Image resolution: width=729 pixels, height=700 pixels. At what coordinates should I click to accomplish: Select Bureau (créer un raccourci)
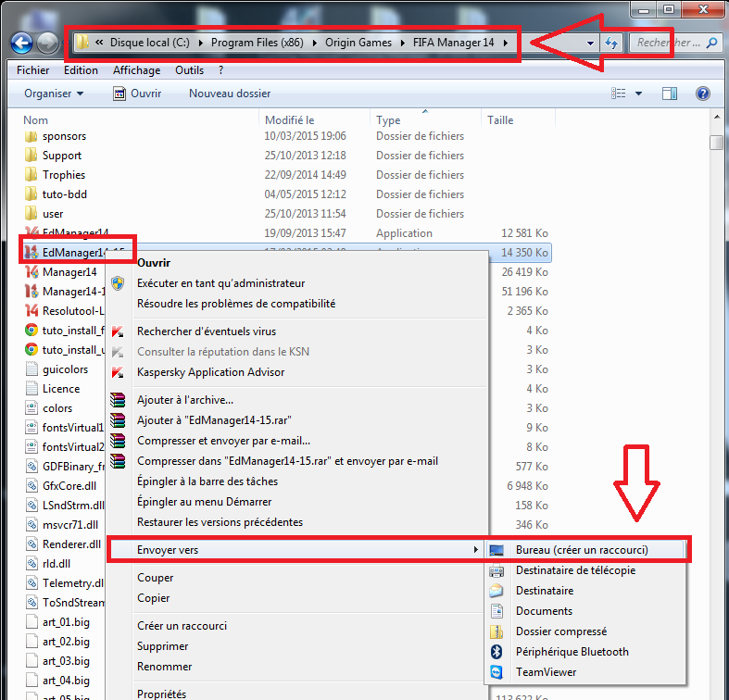(x=582, y=550)
